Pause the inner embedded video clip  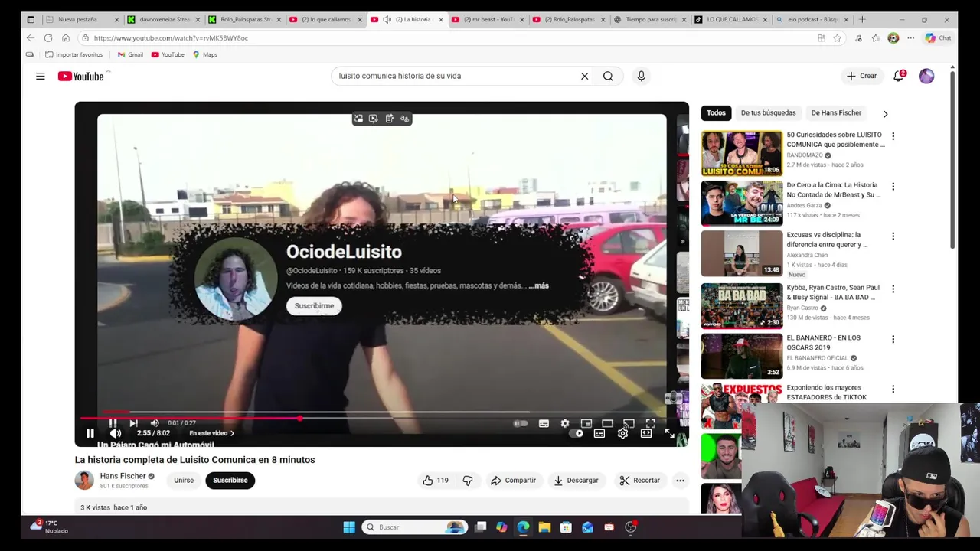(x=113, y=423)
